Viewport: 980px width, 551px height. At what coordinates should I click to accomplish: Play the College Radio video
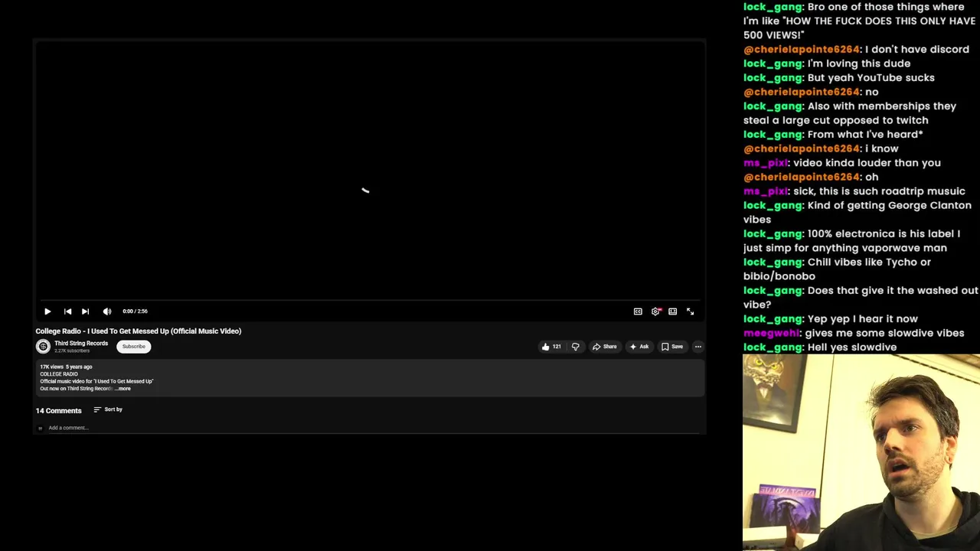pos(47,311)
